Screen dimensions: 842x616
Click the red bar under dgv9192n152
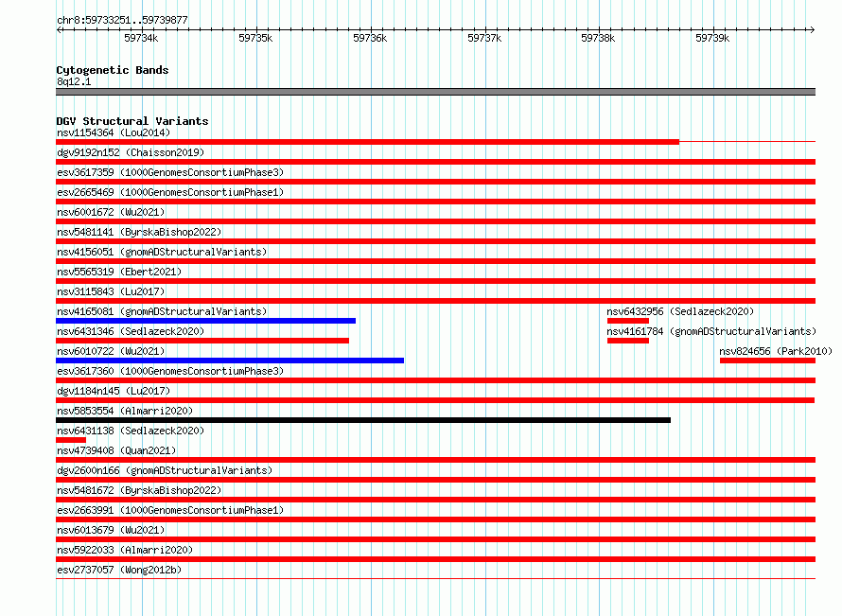435,162
